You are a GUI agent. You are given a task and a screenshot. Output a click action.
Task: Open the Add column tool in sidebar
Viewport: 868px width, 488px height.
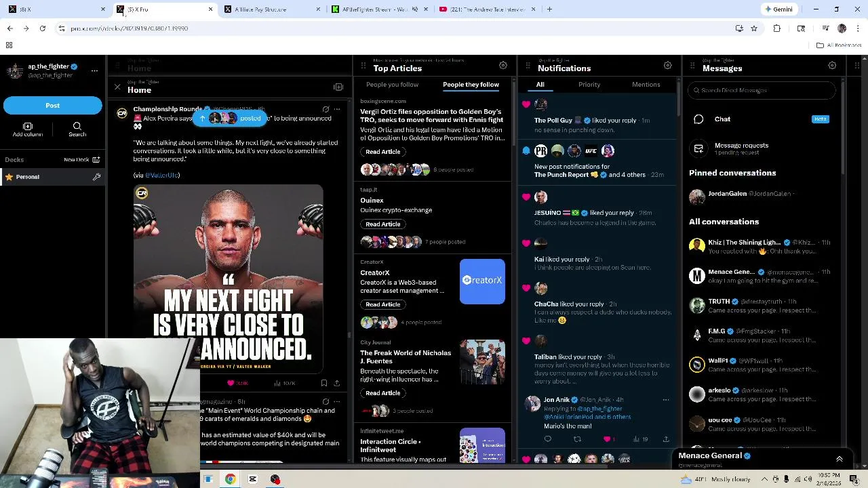(28, 129)
